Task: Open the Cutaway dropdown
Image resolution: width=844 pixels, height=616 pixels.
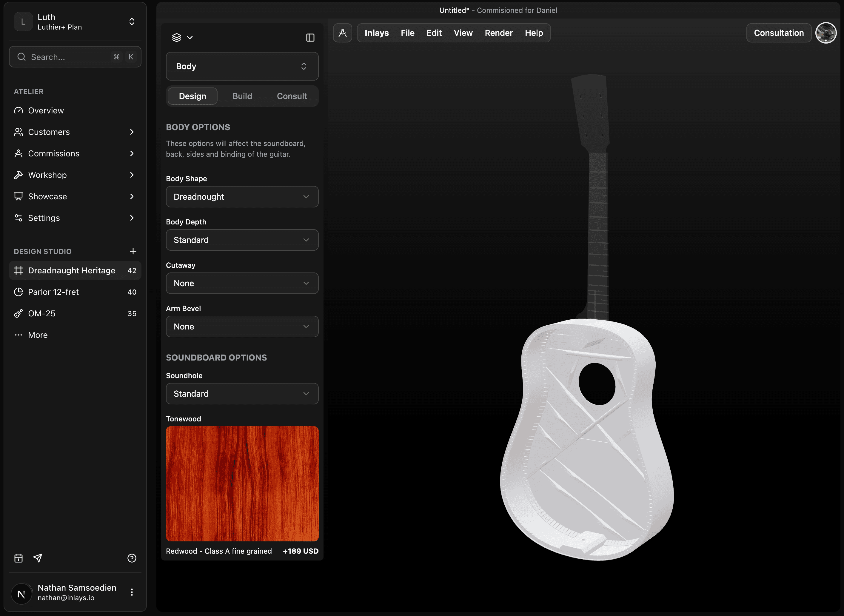Action: click(x=242, y=283)
